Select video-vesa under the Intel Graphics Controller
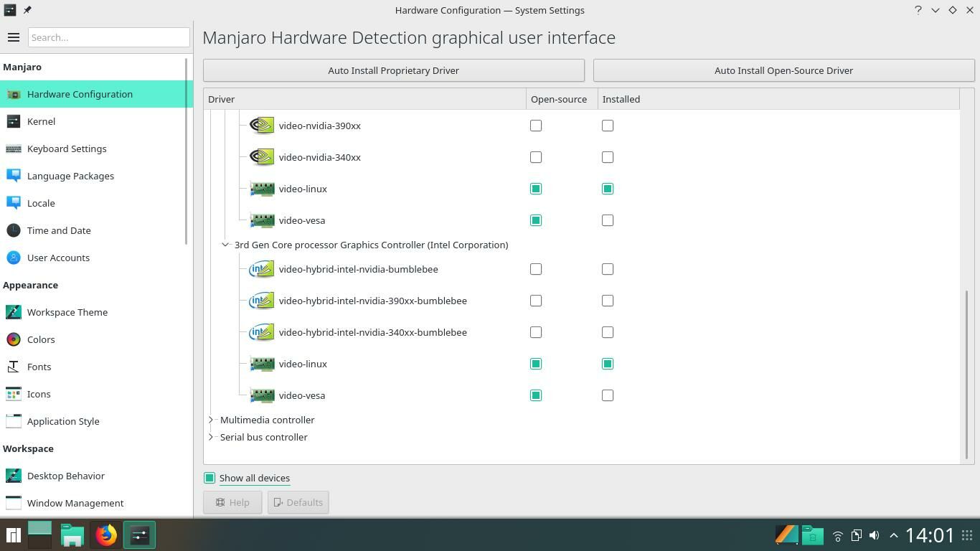Screen dimensions: 980x551 pyautogui.click(x=301, y=395)
